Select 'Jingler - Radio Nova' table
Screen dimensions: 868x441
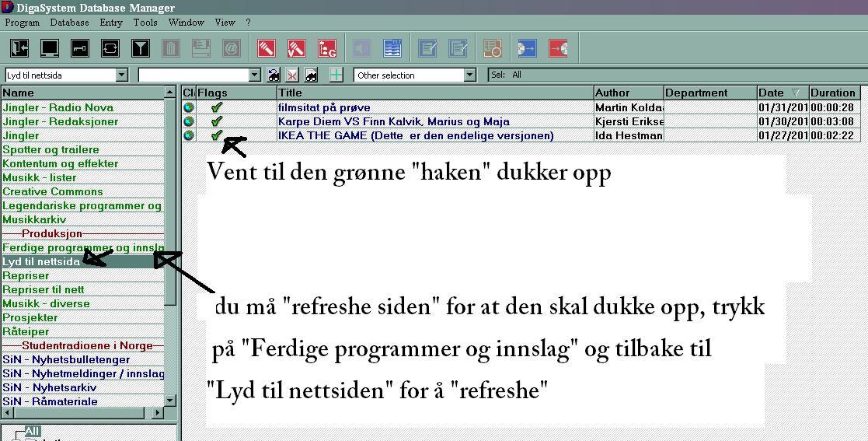(83, 107)
